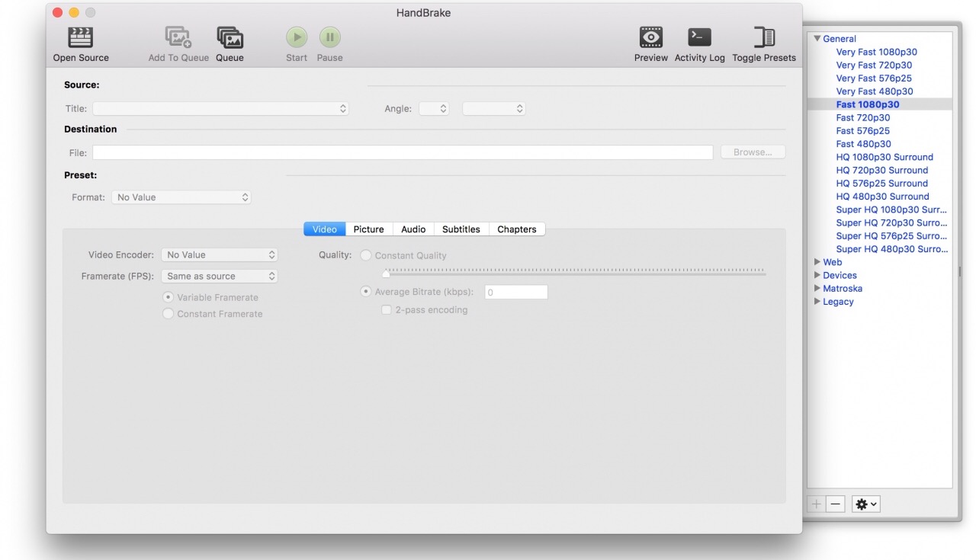This screenshot has width=976, height=560.
Task: Enable the 2-pass encoding checkbox
Action: (x=387, y=310)
